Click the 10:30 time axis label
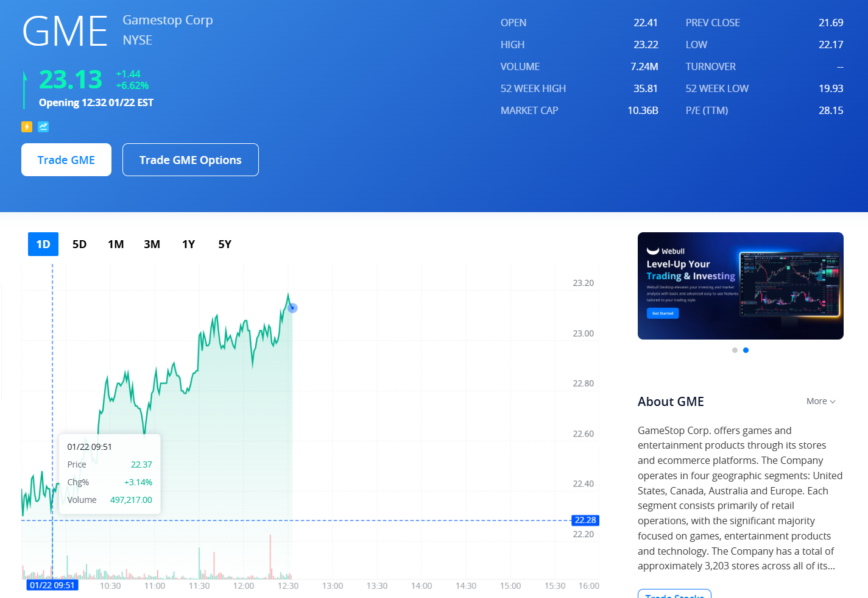This screenshot has width=868, height=598. point(110,586)
